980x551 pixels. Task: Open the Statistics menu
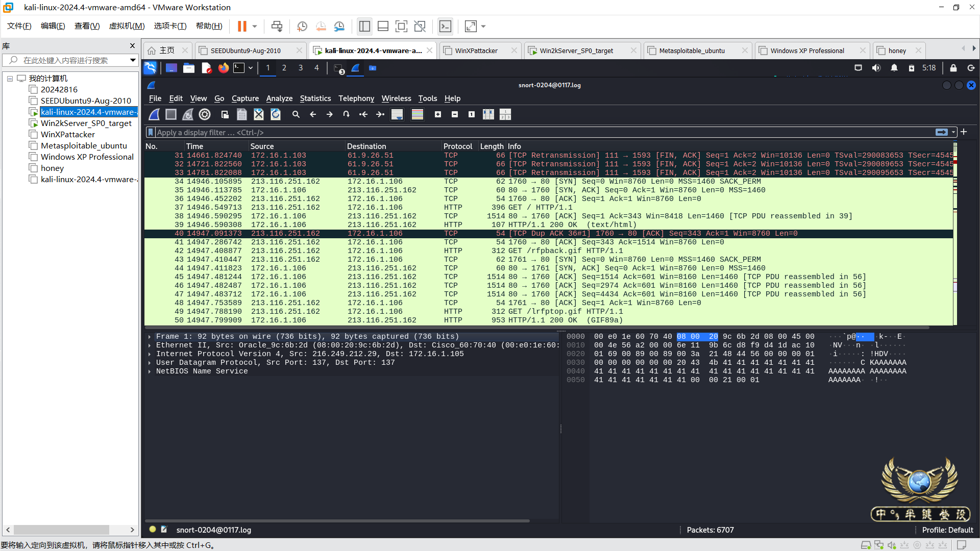click(315, 98)
